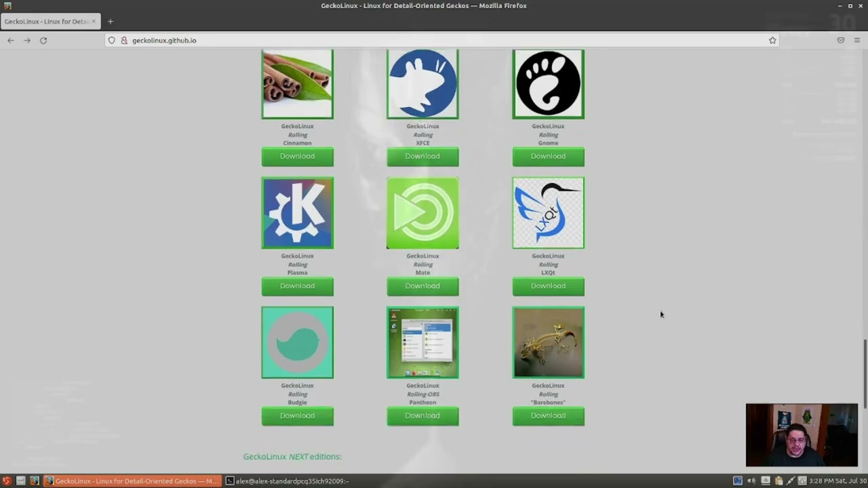The width and height of the screenshot is (868, 488).
Task: Show tracking protection shield info
Action: coord(112,41)
